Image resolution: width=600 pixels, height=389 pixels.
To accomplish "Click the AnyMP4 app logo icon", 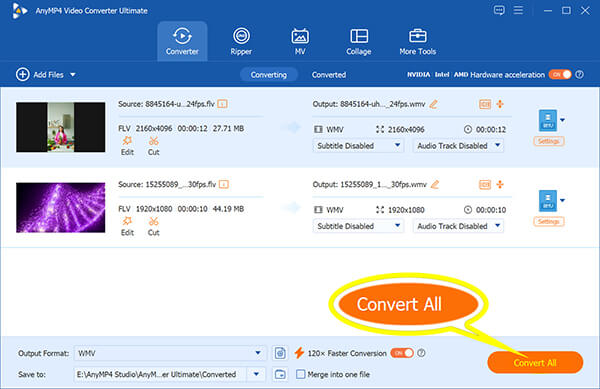I will (x=19, y=10).
